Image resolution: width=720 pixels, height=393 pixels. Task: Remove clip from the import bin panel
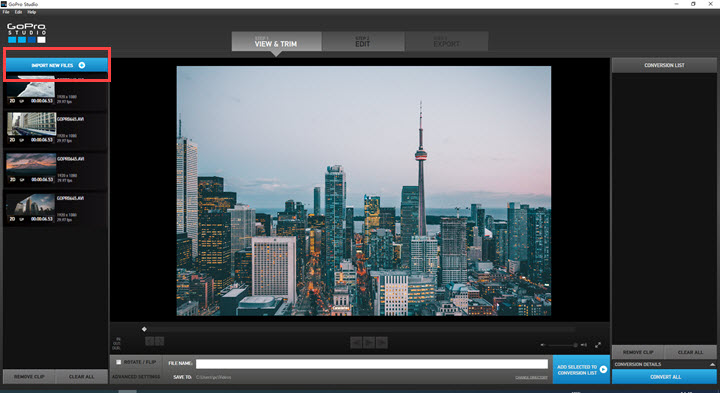click(x=29, y=376)
